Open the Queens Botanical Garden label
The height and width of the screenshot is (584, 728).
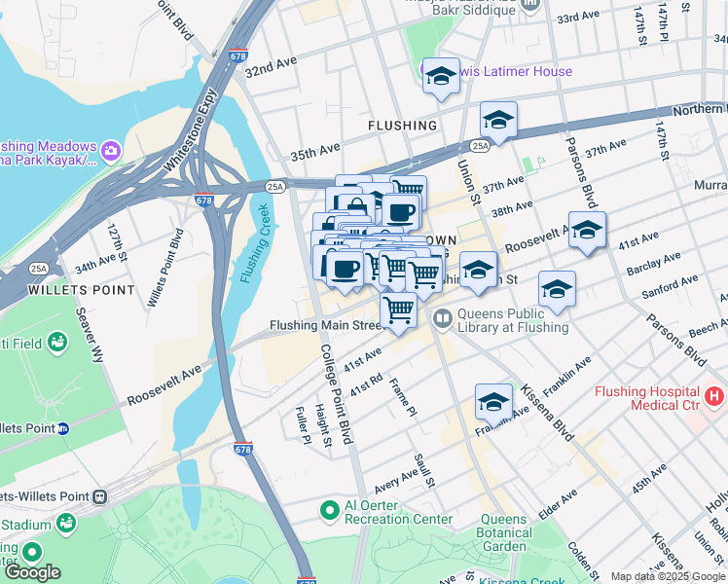(x=504, y=532)
